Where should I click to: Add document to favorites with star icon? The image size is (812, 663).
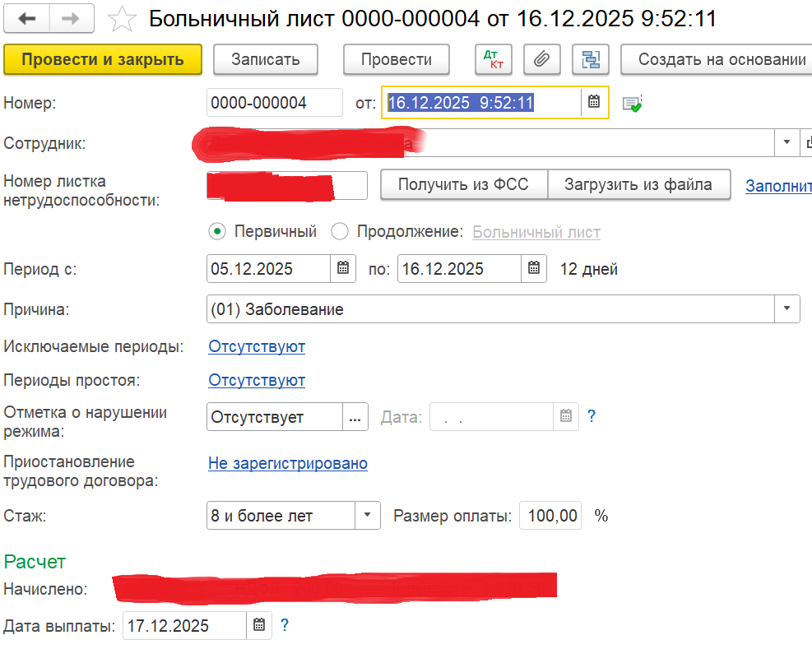[x=123, y=18]
